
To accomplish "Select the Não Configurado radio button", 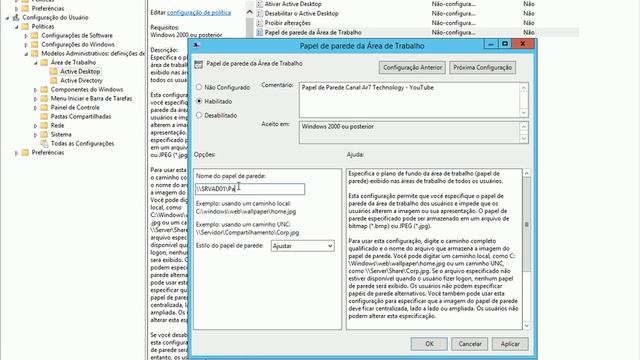I will [x=199, y=87].
